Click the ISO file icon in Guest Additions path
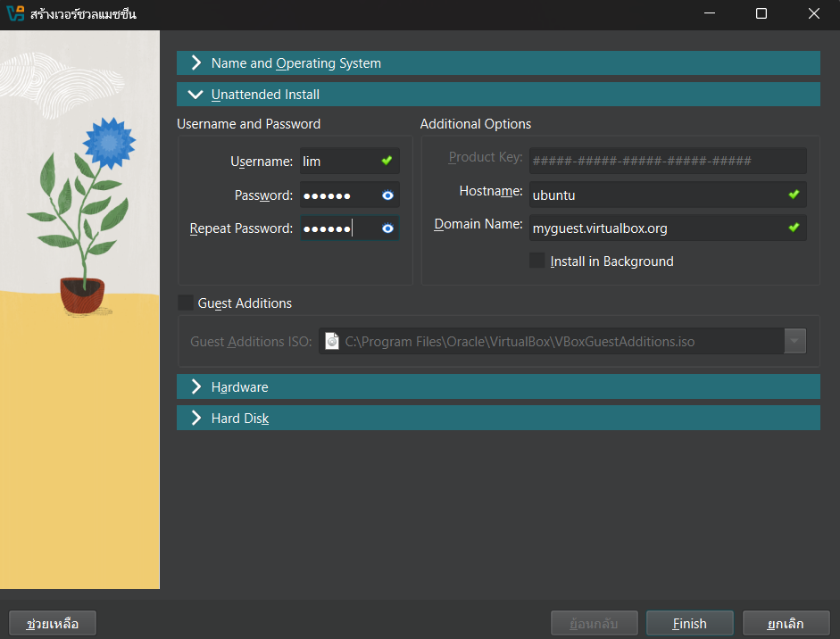 (332, 341)
